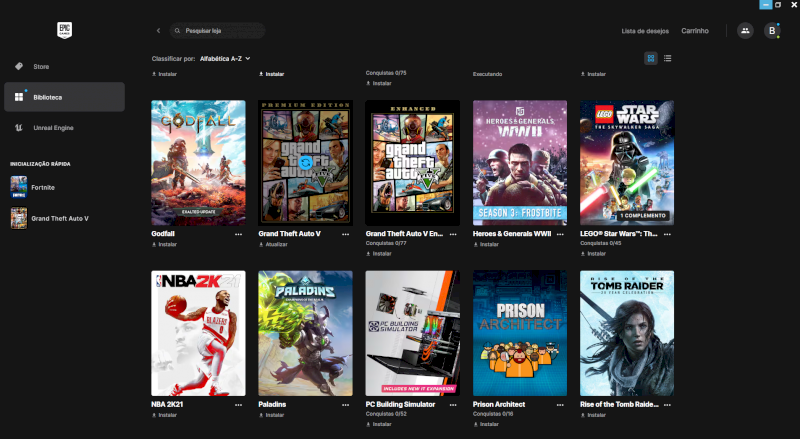The image size is (800, 439).
Task: Click the Epic Games logo
Action: (64, 30)
